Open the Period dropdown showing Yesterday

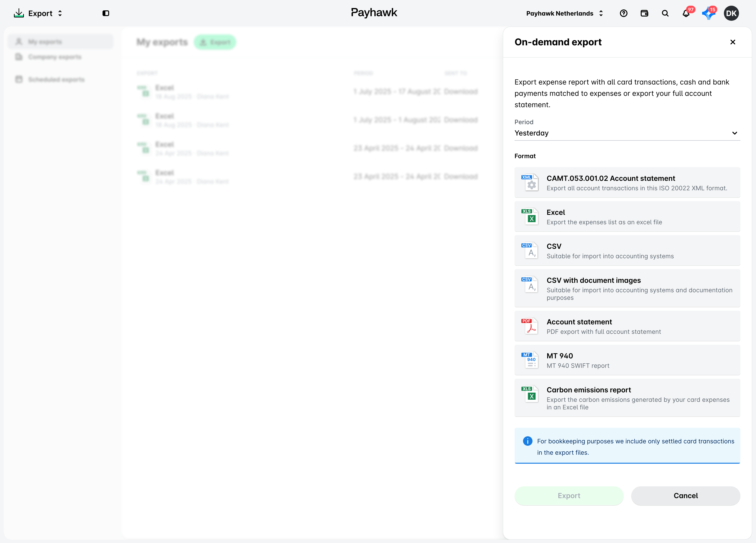(627, 133)
